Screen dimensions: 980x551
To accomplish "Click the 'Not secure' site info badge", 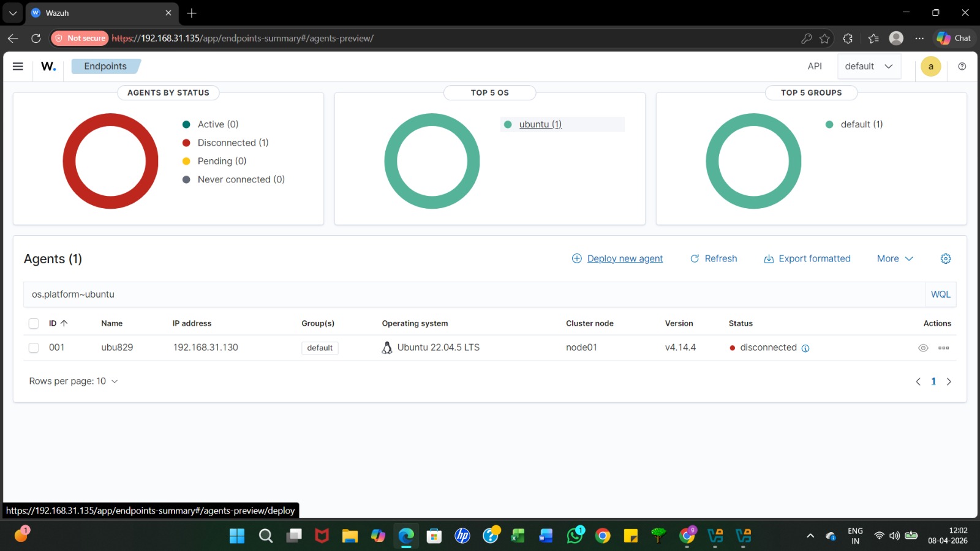I will tap(80, 38).
